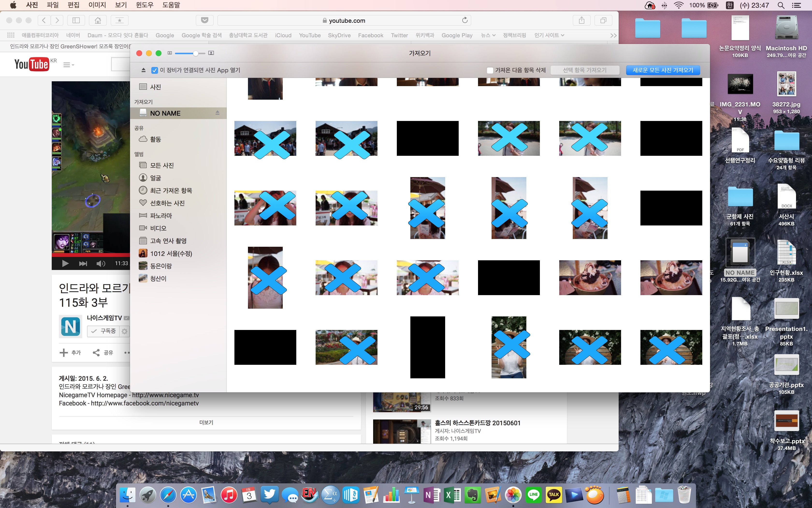Open 홀스의 하스스톤카드깡 20150601 video link

coord(478,423)
